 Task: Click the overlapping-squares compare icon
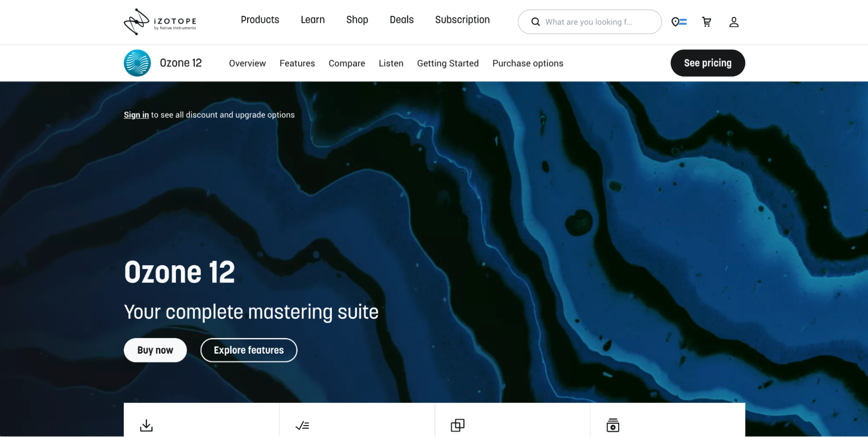coord(457,426)
